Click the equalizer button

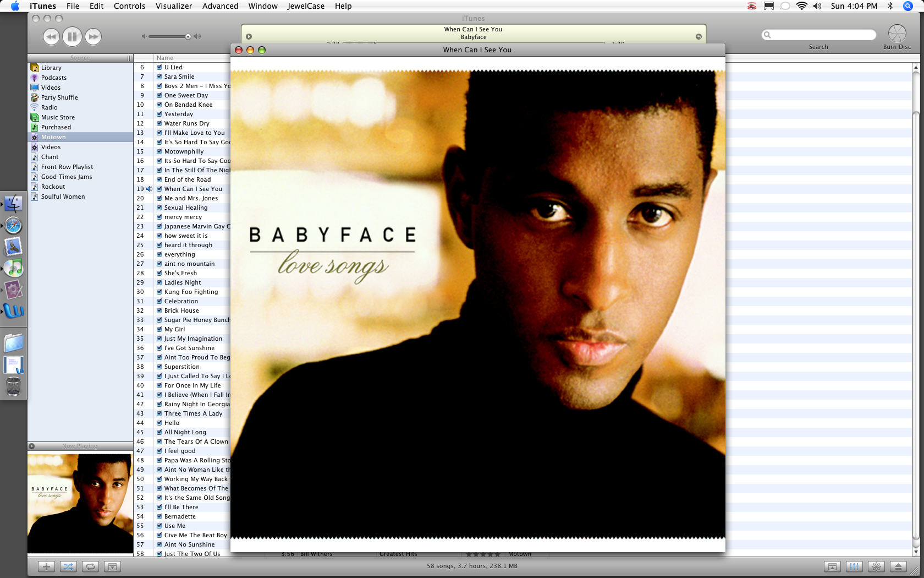[x=854, y=566]
